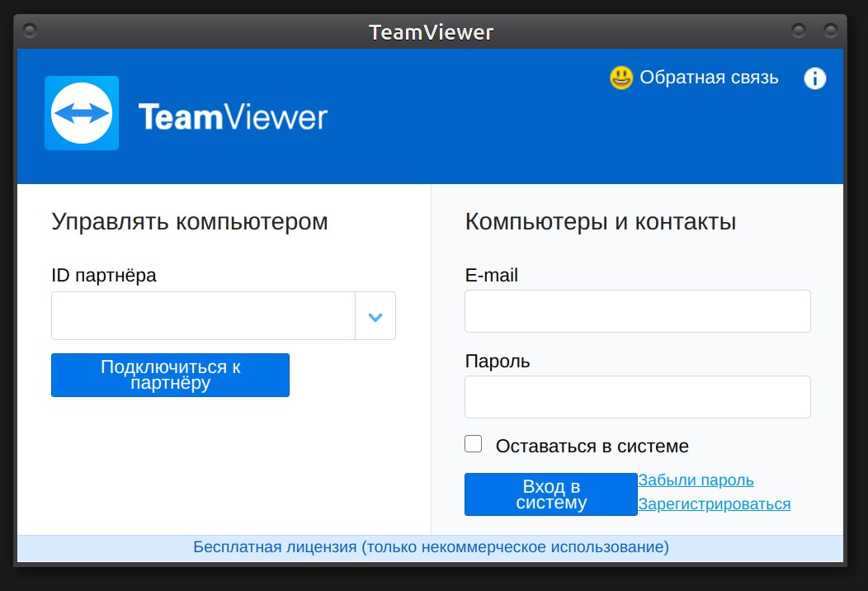Minimize the TeamViewer window
Image resolution: width=868 pixels, height=591 pixels.
[x=798, y=30]
